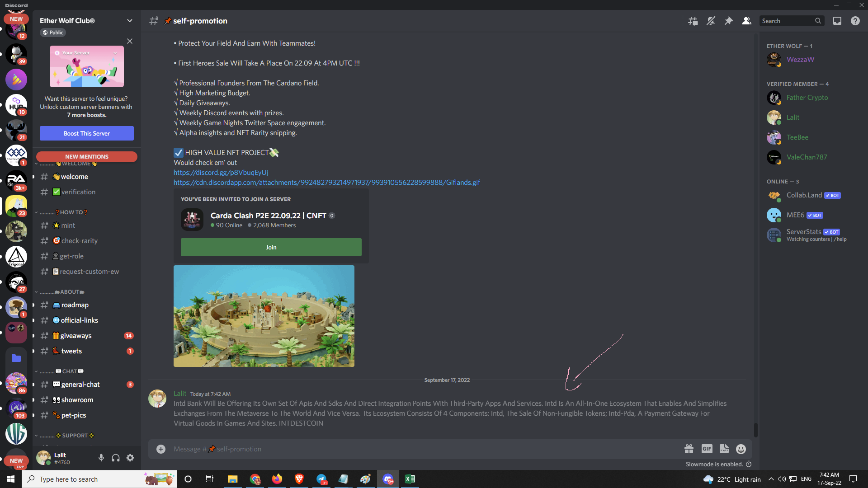The image size is (868, 488).
Task: Open the island castle image preview
Action: pyautogui.click(x=264, y=316)
